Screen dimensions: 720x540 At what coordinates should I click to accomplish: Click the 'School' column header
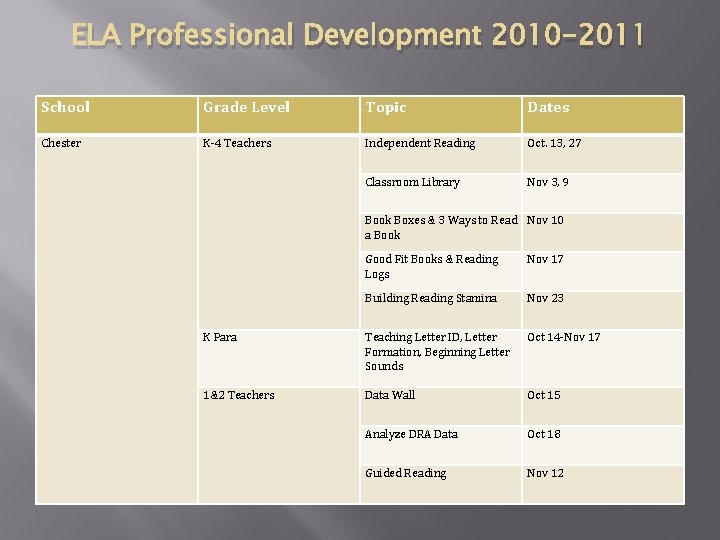click(x=117, y=115)
